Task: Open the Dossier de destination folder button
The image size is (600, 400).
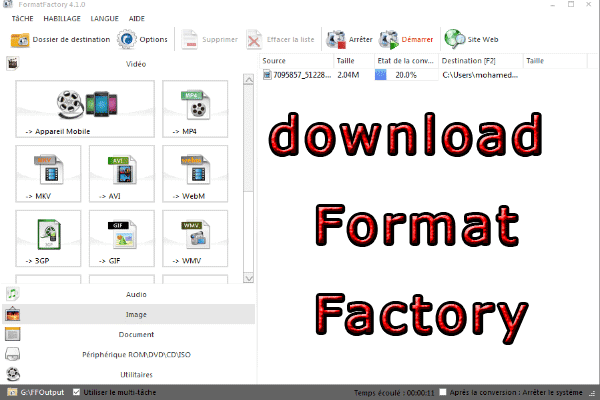Action: [60, 39]
